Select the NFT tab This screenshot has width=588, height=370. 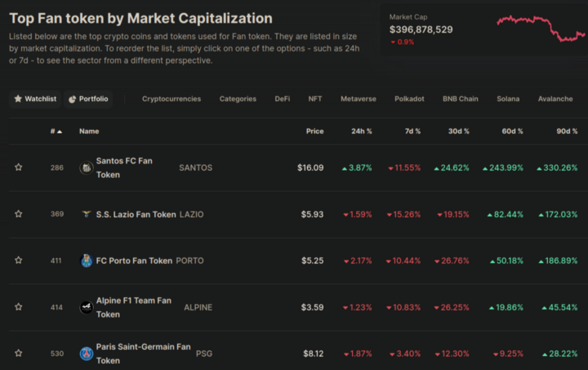[315, 99]
